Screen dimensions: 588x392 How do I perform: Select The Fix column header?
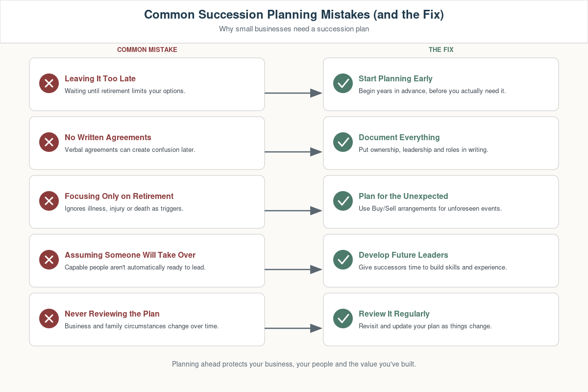click(441, 50)
